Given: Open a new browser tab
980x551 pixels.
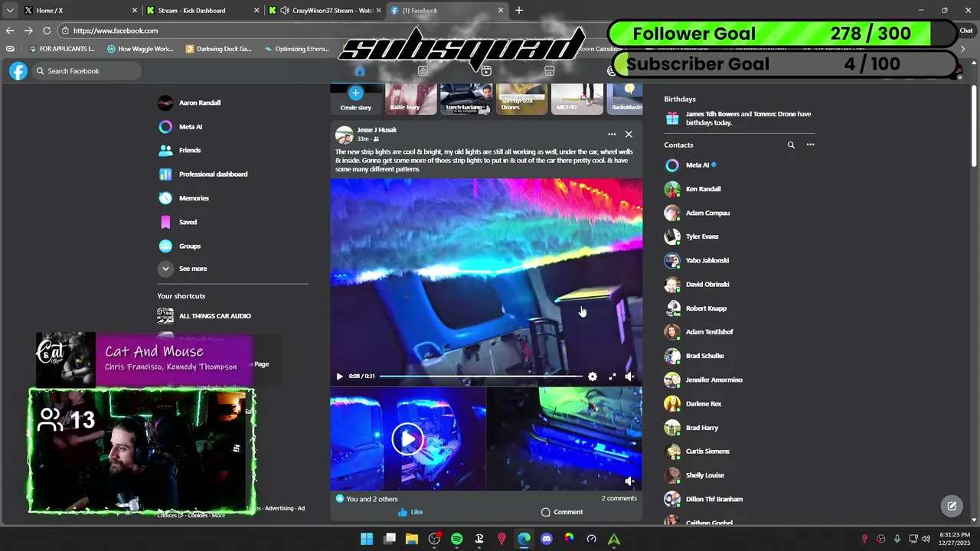Looking at the screenshot, I should click(519, 11).
